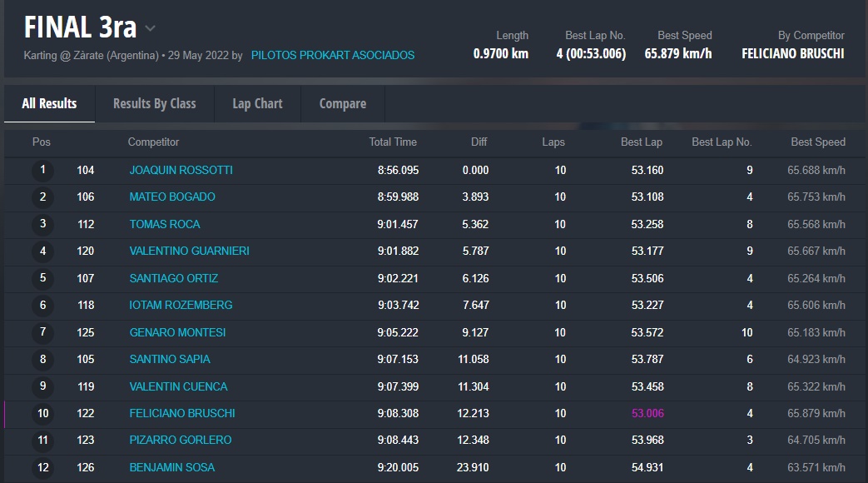The width and height of the screenshot is (868, 483).
Task: Click position 1 circle badge
Action: tap(42, 171)
